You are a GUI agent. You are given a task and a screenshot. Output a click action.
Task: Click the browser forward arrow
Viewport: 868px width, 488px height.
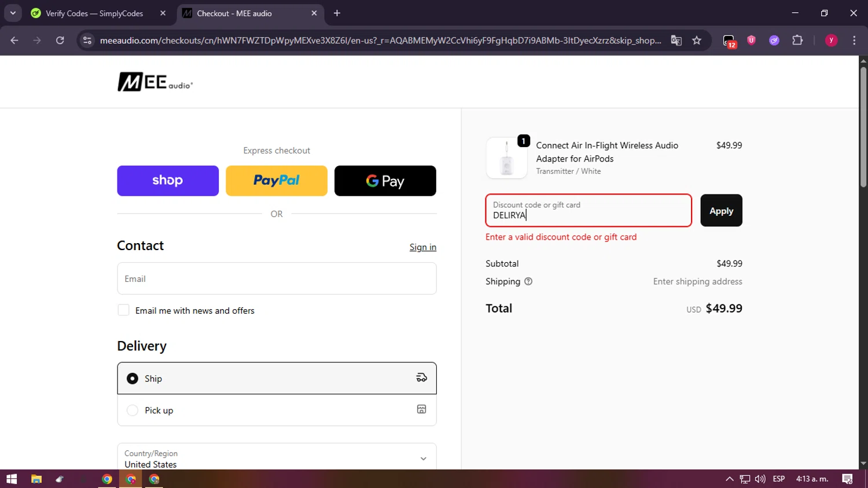coord(37,40)
